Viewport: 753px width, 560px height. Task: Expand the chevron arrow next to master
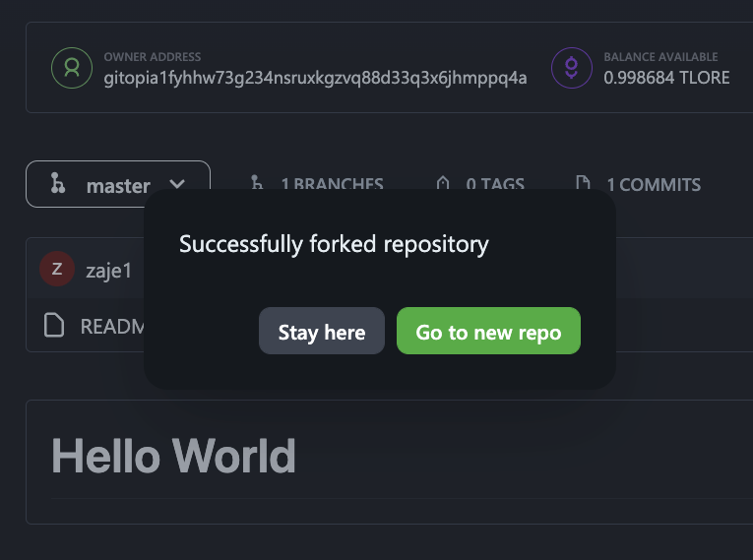[x=177, y=184]
